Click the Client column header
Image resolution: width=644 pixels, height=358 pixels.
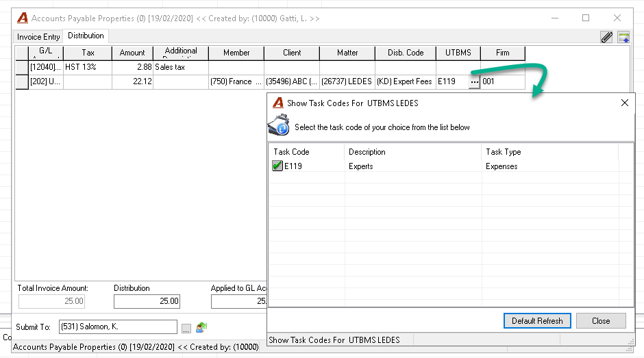292,53
